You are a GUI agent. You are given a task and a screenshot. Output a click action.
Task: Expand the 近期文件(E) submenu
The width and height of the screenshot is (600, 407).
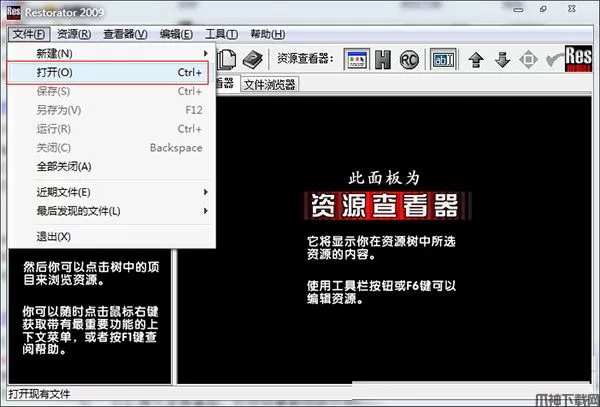click(111, 192)
